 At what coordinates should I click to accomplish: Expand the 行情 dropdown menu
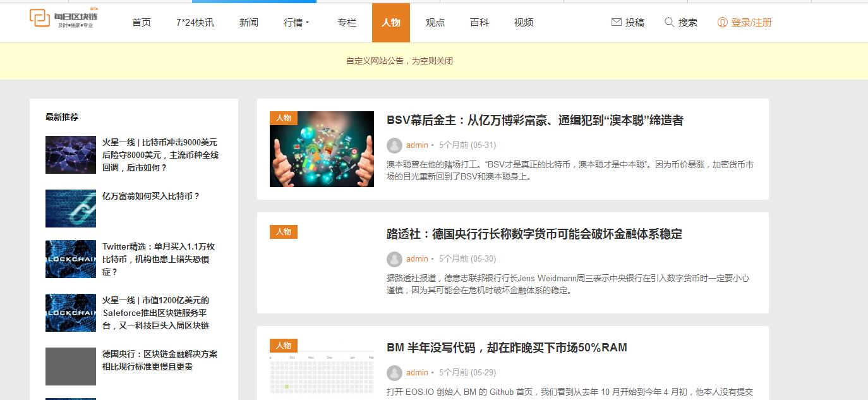tap(296, 23)
